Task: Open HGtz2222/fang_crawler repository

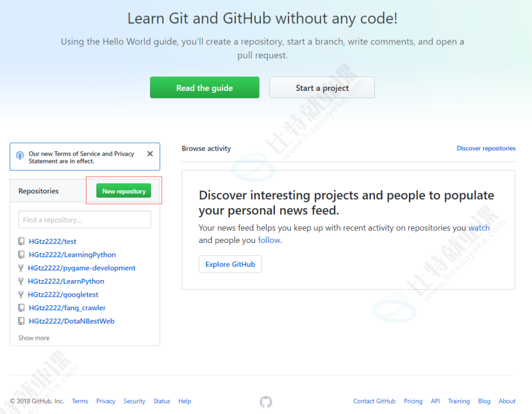Action: coord(67,308)
